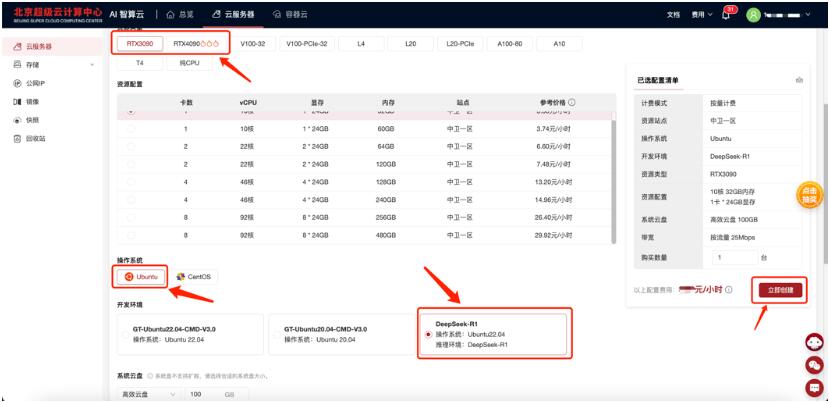Go to the 总览 tab

click(x=180, y=15)
